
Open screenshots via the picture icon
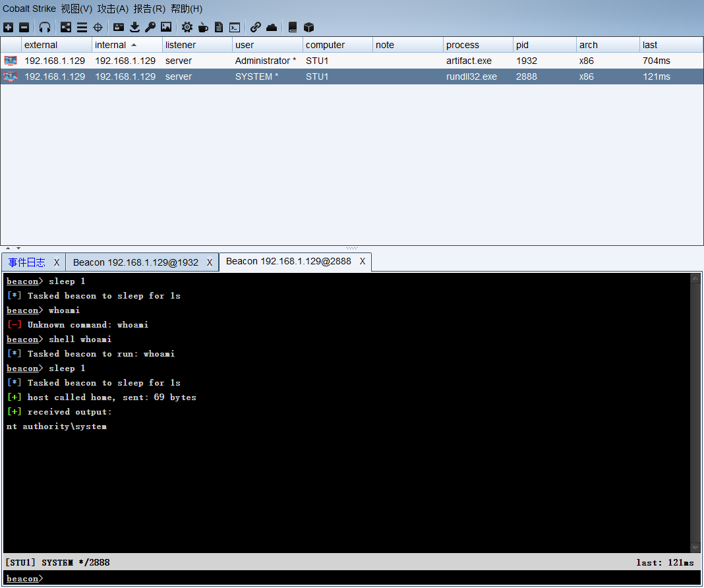[x=166, y=28]
